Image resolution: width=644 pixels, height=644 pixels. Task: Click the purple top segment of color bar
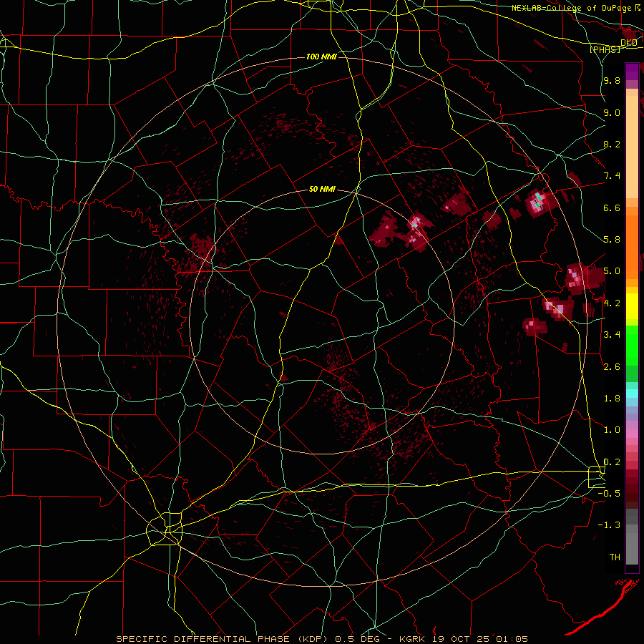[632, 72]
